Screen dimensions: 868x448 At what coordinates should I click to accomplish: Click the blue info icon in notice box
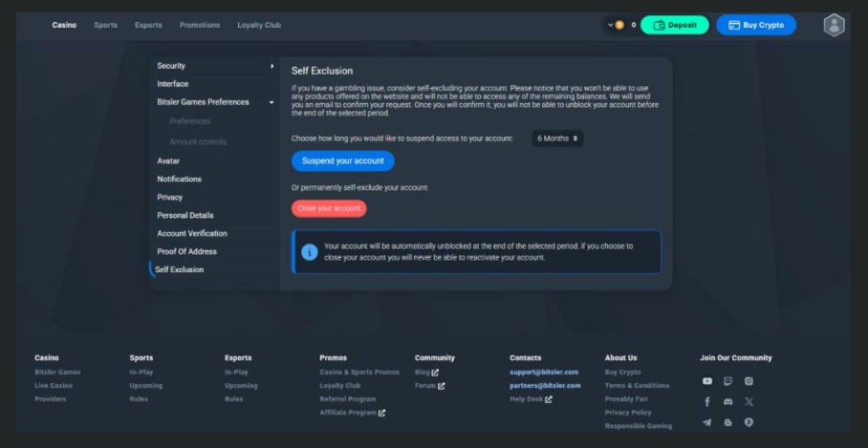[x=310, y=251]
